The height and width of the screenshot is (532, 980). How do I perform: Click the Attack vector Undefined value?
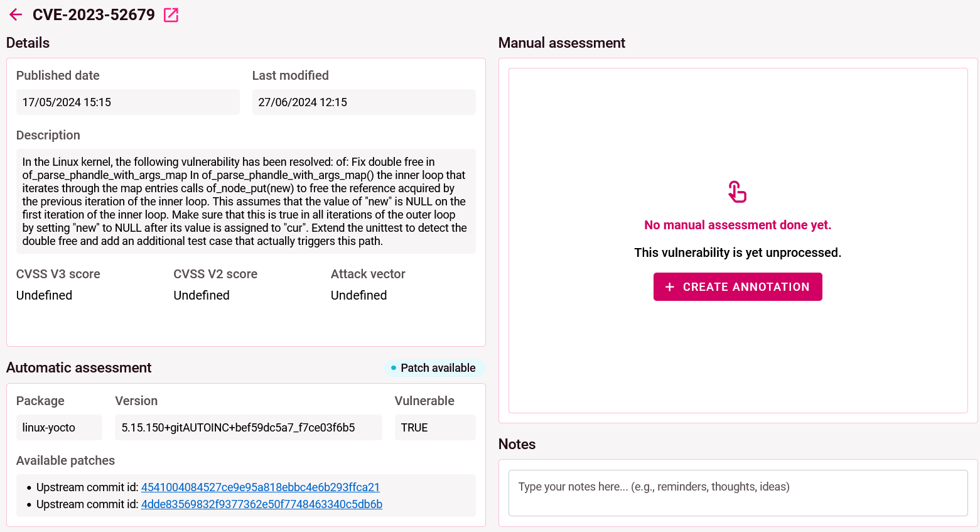coord(358,295)
